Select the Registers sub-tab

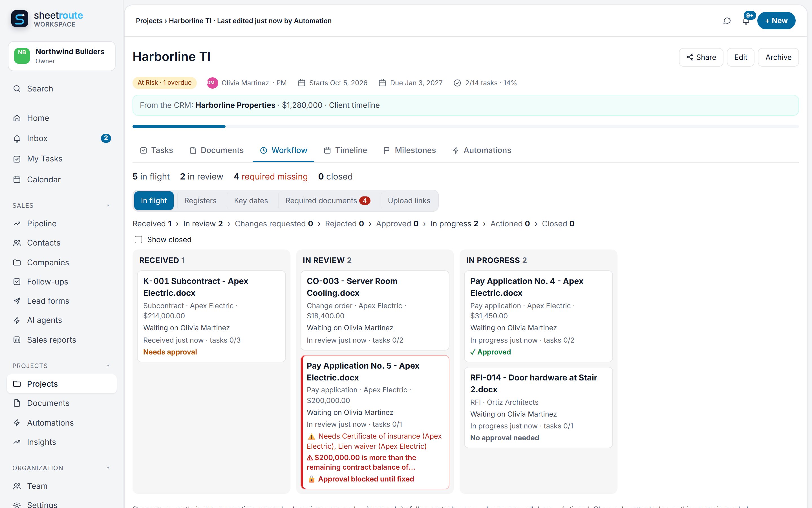[200, 201]
